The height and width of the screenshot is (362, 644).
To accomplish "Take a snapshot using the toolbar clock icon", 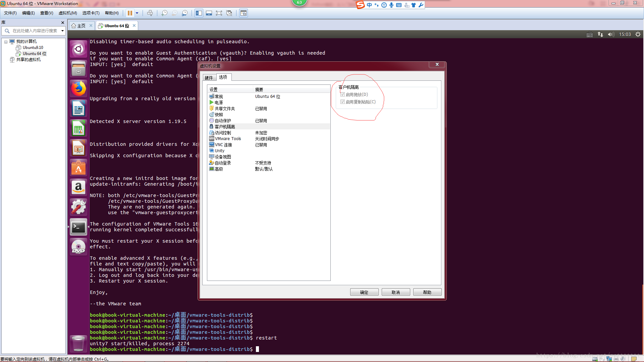I will pos(164,13).
